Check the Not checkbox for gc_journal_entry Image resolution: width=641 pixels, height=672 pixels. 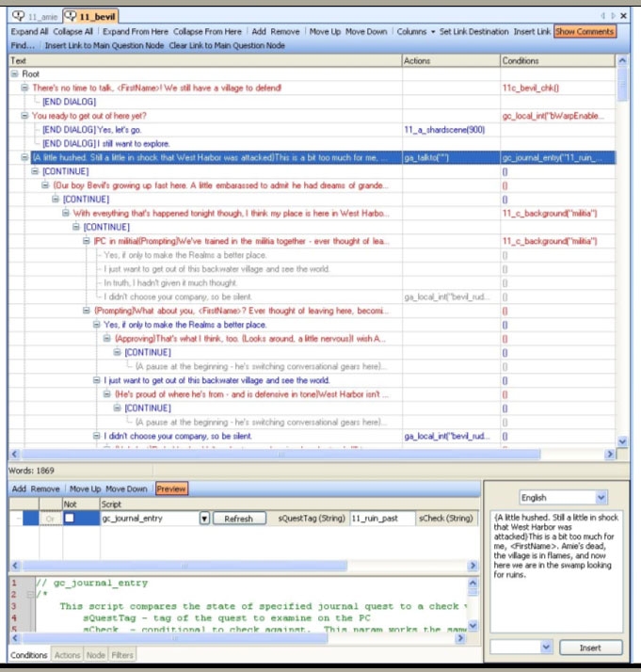(69, 519)
